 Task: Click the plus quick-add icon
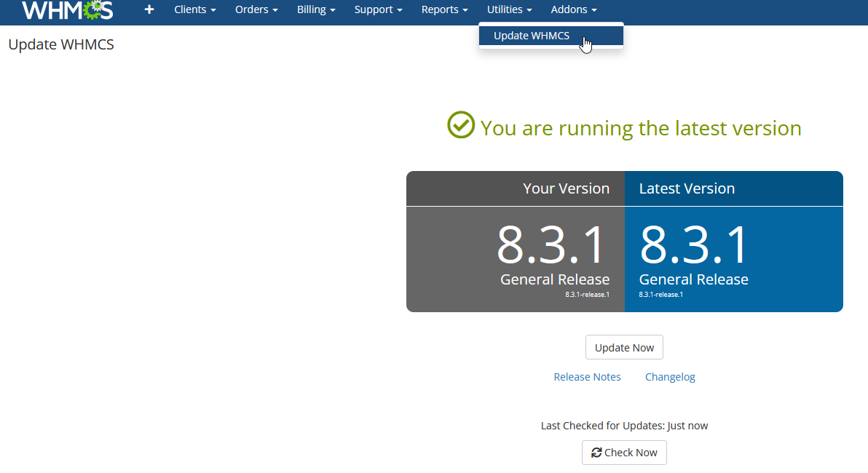coord(149,9)
